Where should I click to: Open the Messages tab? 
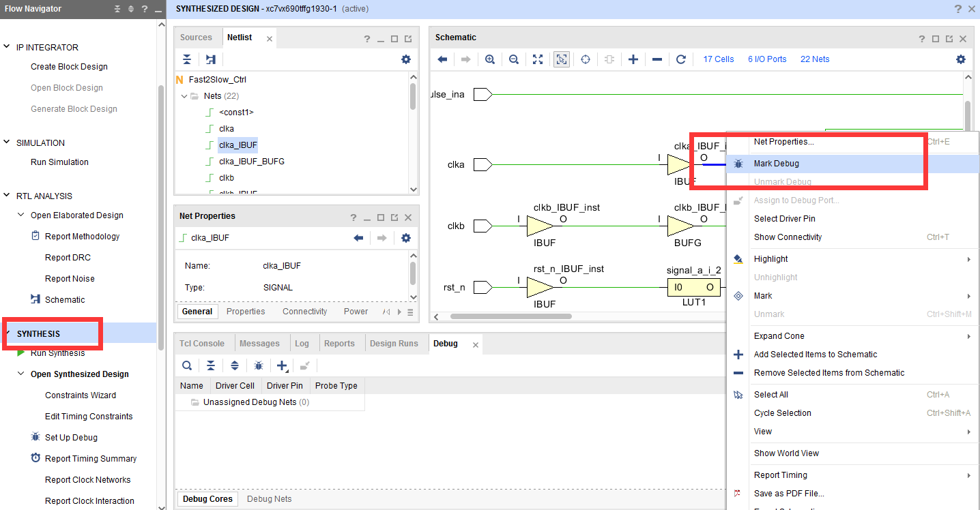click(x=259, y=344)
